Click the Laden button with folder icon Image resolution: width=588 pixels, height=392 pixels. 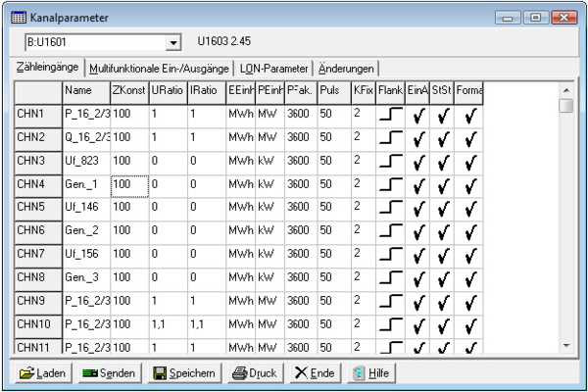(x=41, y=373)
